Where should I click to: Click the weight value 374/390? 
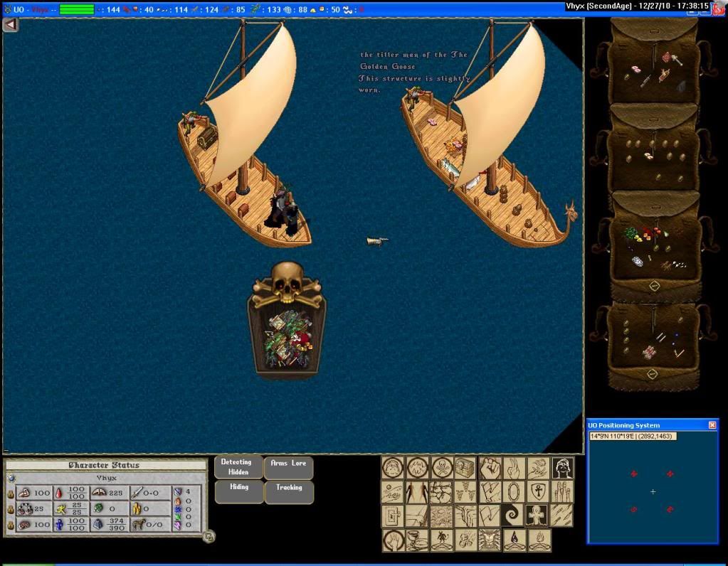116,524
